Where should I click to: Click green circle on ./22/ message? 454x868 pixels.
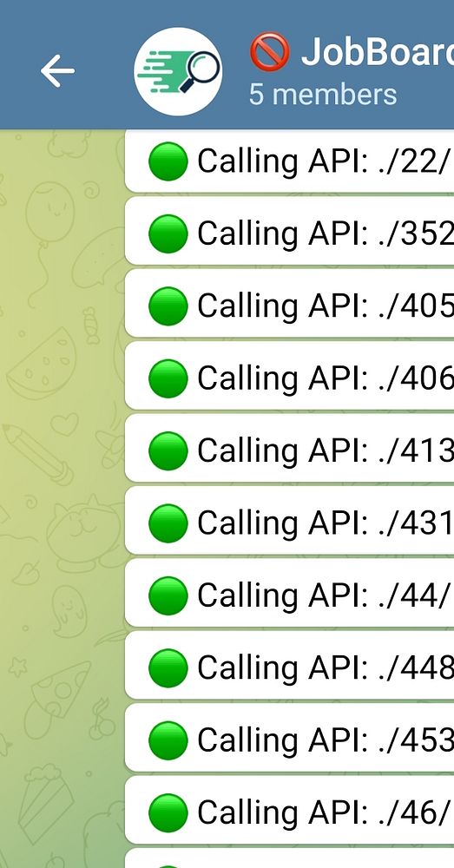[168, 161]
